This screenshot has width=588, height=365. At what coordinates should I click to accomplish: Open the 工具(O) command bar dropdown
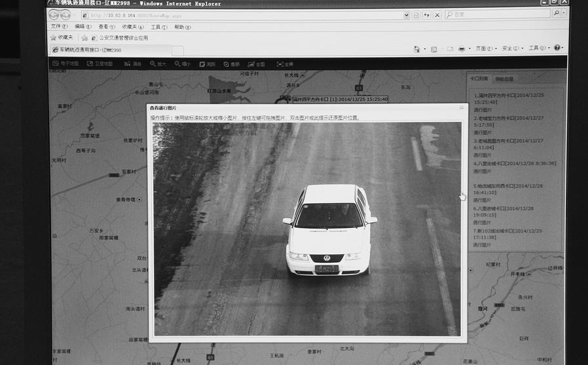(539, 48)
